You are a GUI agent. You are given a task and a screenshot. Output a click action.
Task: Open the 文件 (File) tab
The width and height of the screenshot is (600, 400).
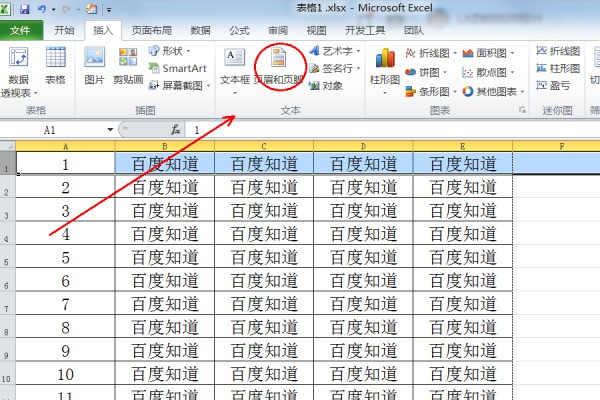click(x=21, y=30)
